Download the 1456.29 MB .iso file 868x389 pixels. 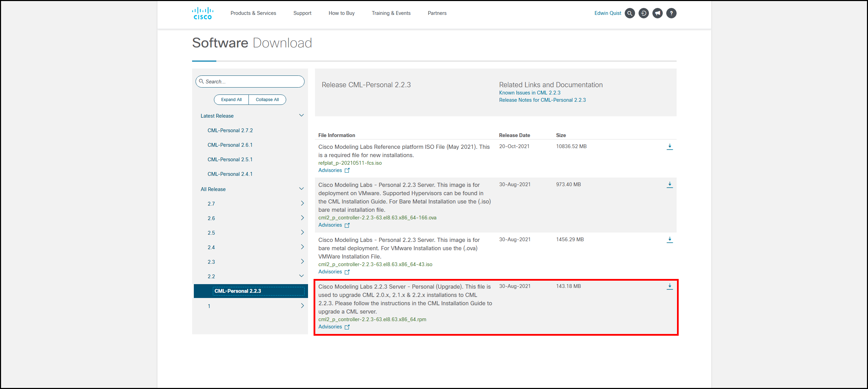pos(670,240)
